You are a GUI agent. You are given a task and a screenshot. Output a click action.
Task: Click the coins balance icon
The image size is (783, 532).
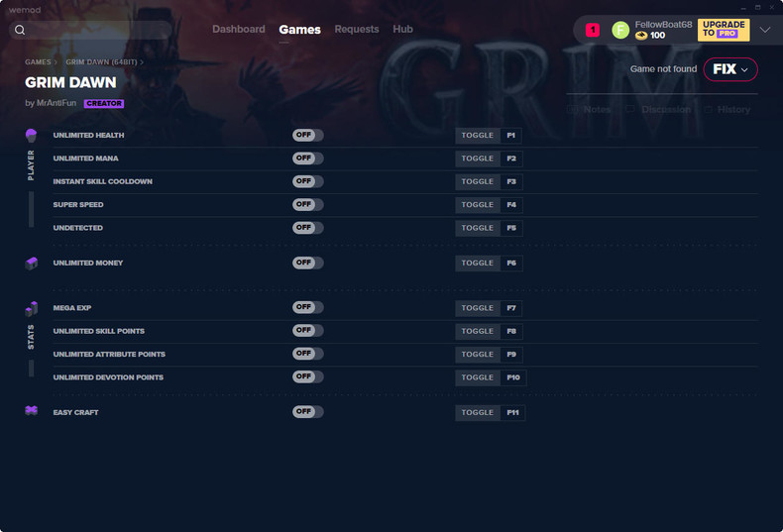point(641,36)
